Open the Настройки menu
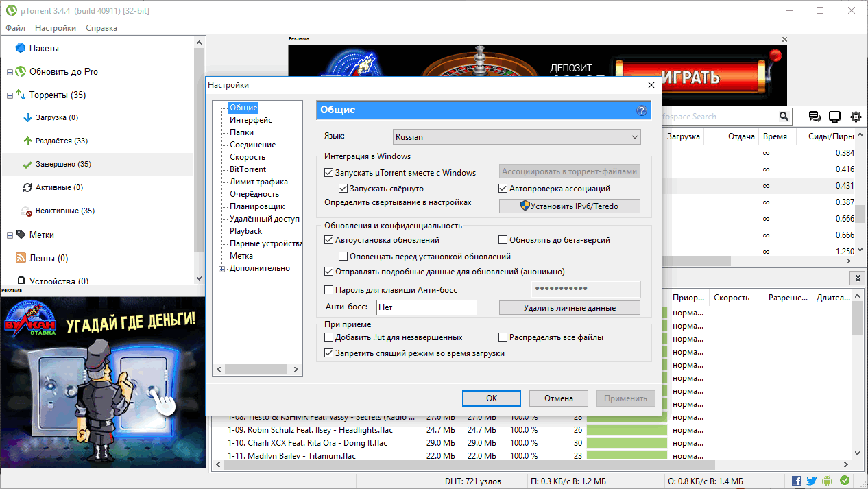Screen dimensions: 868x489 tap(56, 28)
